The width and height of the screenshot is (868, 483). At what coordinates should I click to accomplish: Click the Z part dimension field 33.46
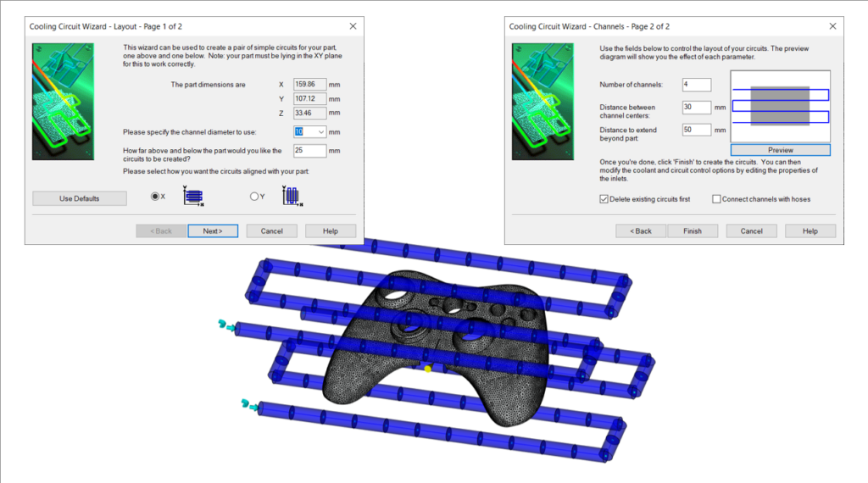click(309, 113)
